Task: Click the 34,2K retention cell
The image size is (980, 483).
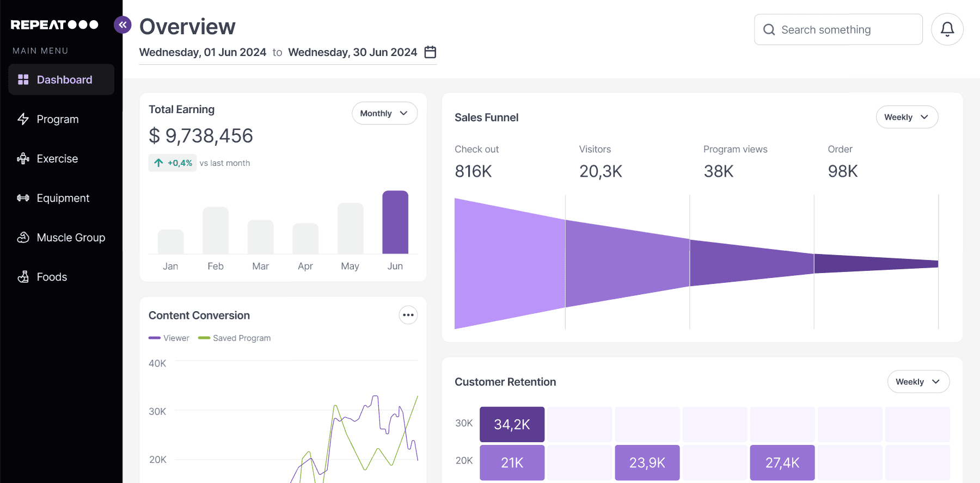Action: [512, 424]
